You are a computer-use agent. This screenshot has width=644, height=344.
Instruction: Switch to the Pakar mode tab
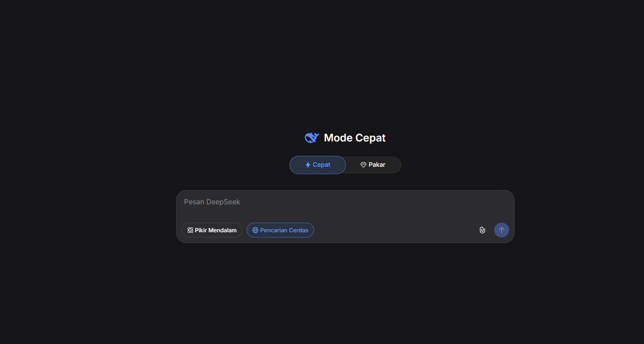click(373, 165)
